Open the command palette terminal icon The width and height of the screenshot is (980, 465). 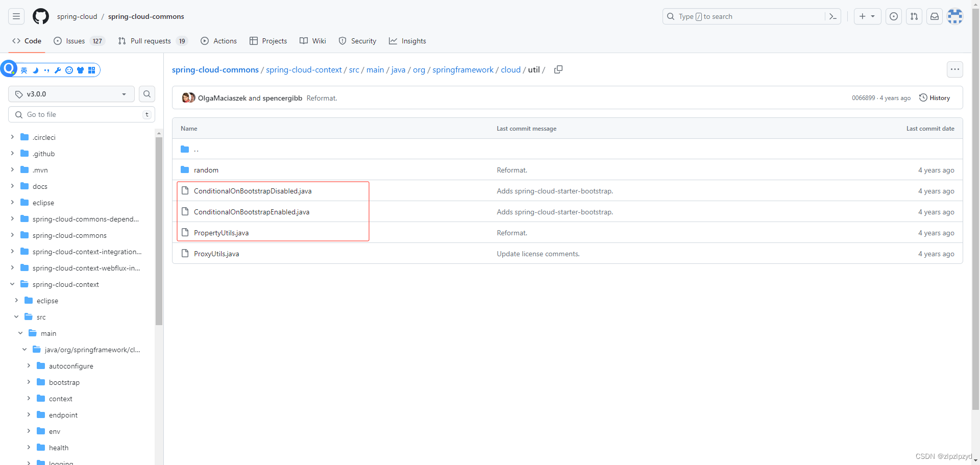[x=833, y=16]
